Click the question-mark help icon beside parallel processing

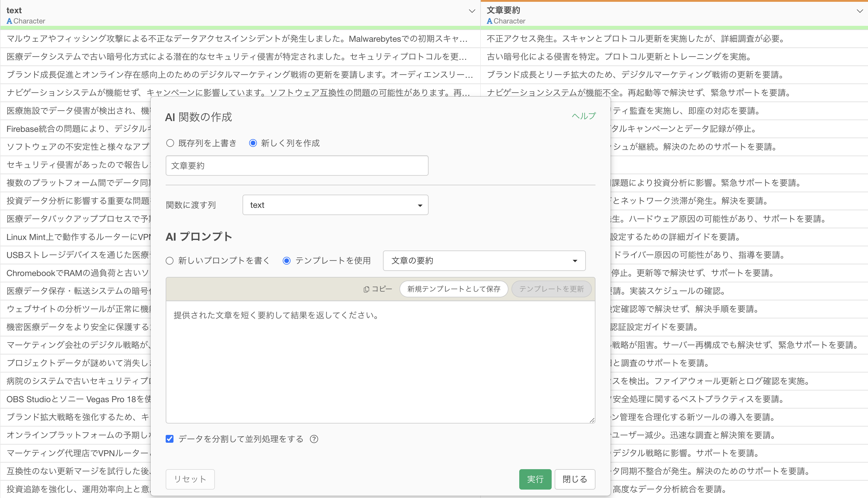(x=314, y=439)
